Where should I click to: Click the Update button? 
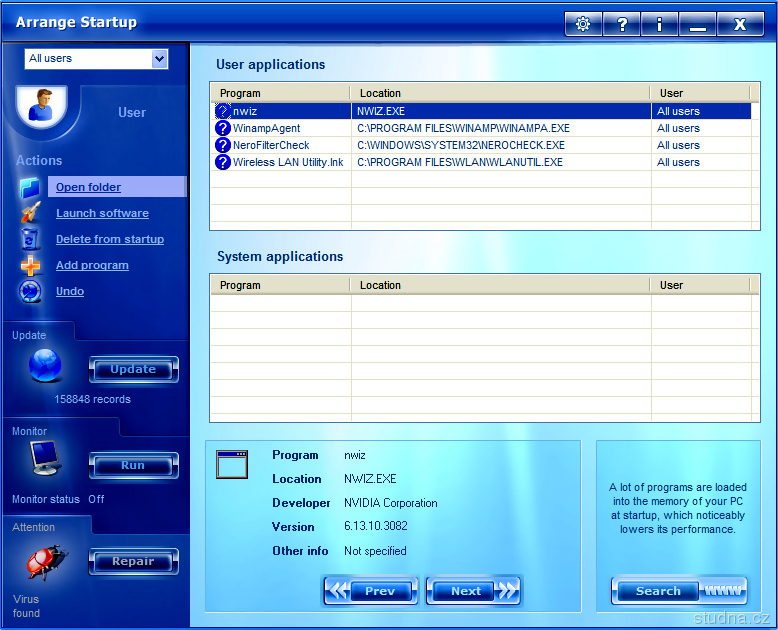(x=133, y=369)
